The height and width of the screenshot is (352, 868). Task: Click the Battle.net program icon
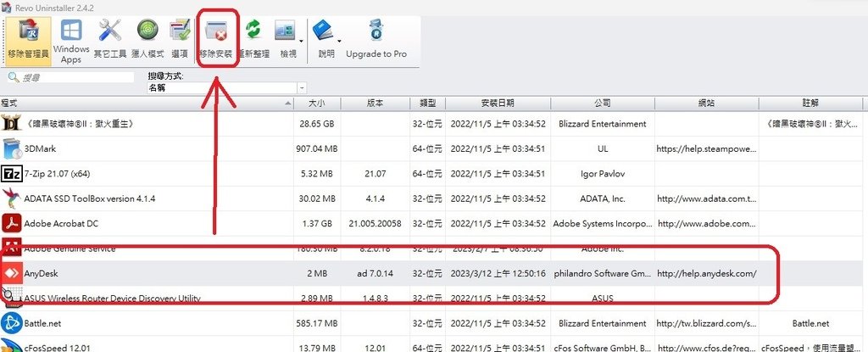coord(12,323)
